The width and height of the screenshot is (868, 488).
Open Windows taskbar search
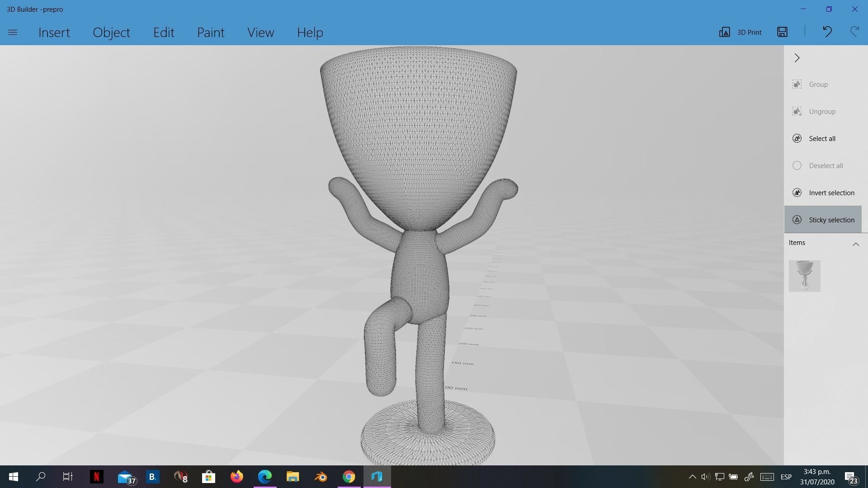tap(41, 477)
